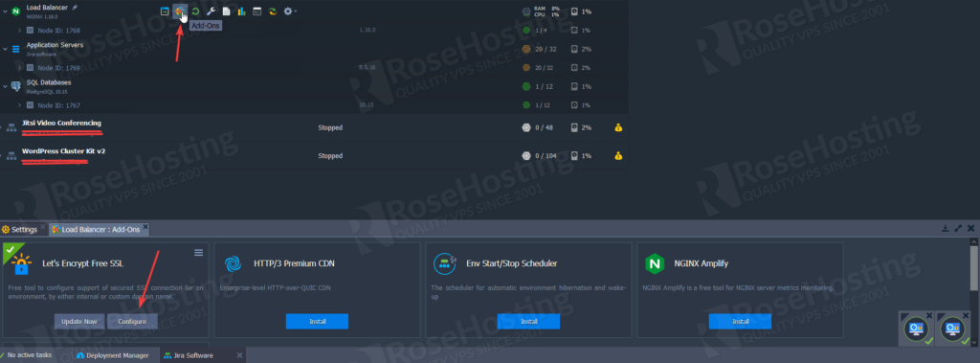Click the PostgreSQL SQL Databases icon
This screenshot has width=980, height=363.
tap(15, 86)
